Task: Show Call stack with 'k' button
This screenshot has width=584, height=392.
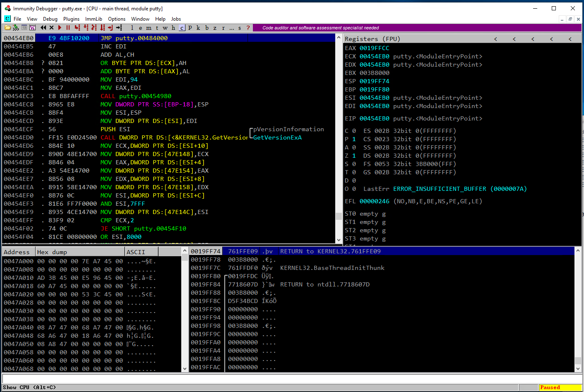Action: click(198, 28)
